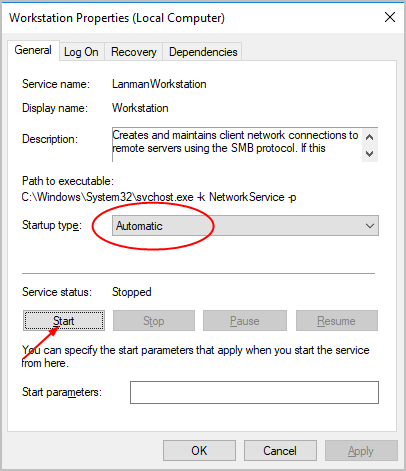Click the disabled Pause button
406x471 pixels.
[245, 321]
